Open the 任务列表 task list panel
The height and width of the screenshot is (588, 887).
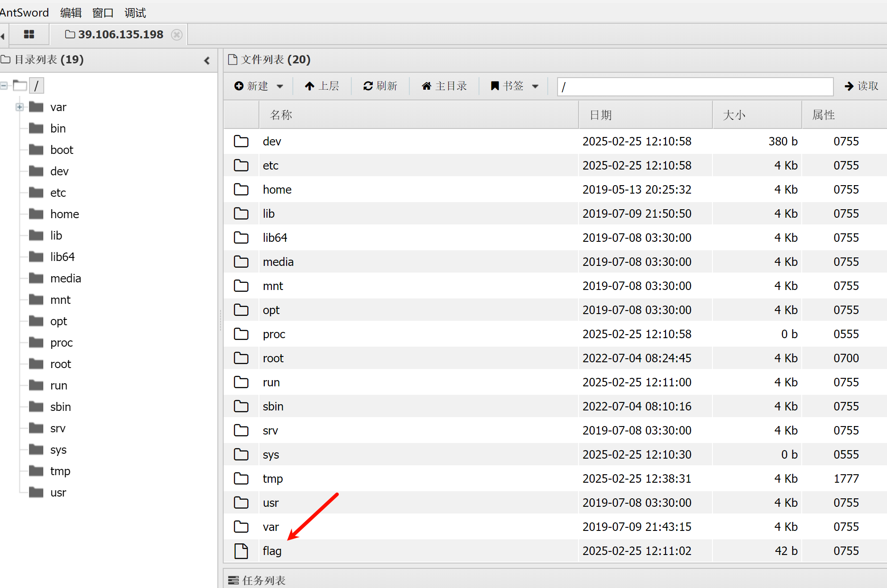point(257,580)
